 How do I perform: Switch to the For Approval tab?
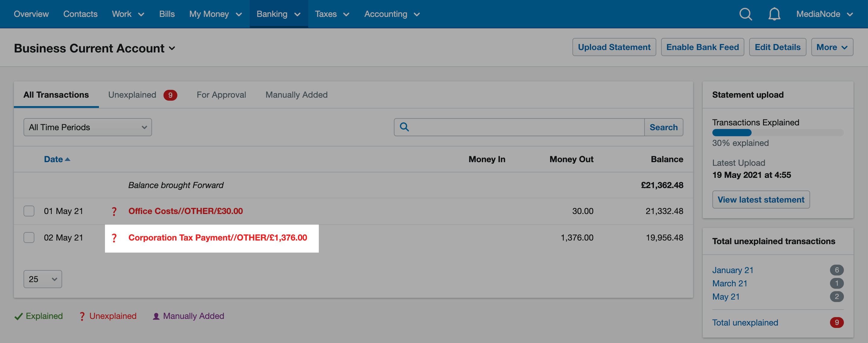pos(221,94)
